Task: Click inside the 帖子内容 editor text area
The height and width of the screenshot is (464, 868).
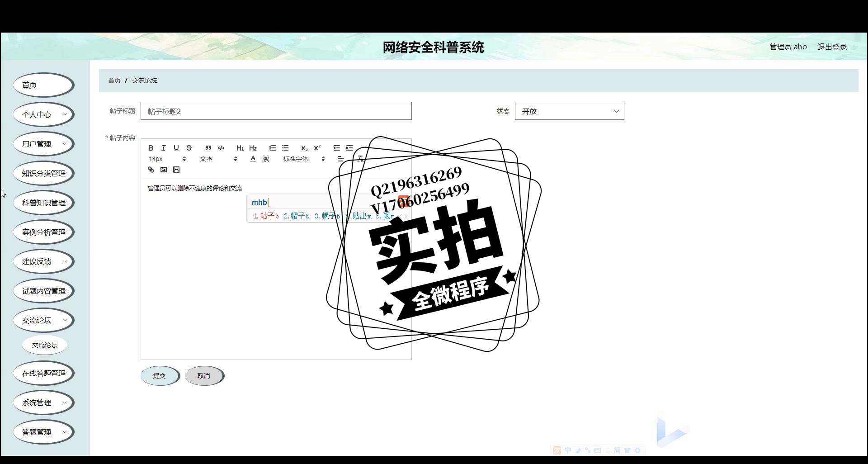Action: pos(276,269)
